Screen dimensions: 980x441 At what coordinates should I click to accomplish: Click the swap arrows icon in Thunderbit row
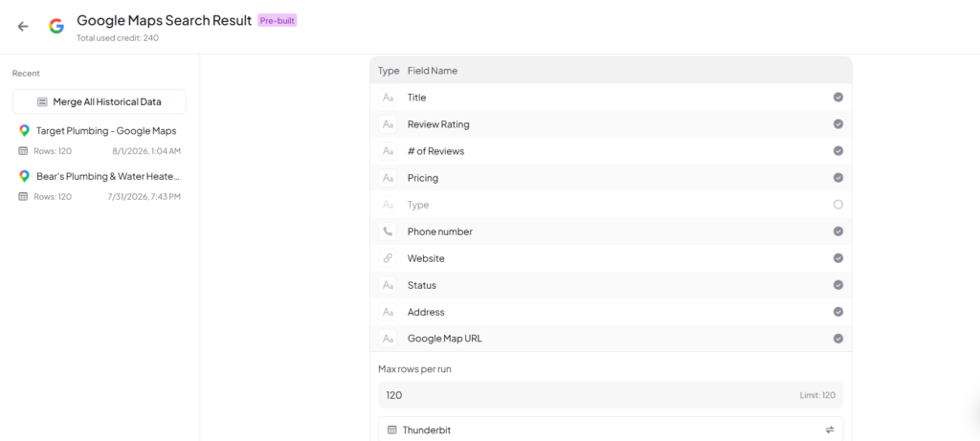[x=830, y=430]
